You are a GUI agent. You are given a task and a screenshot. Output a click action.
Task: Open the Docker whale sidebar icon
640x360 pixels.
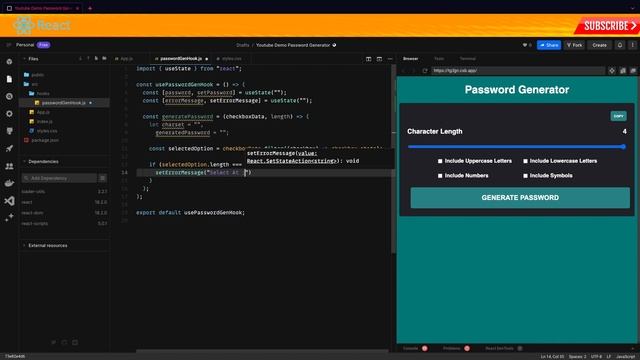pos(9,183)
